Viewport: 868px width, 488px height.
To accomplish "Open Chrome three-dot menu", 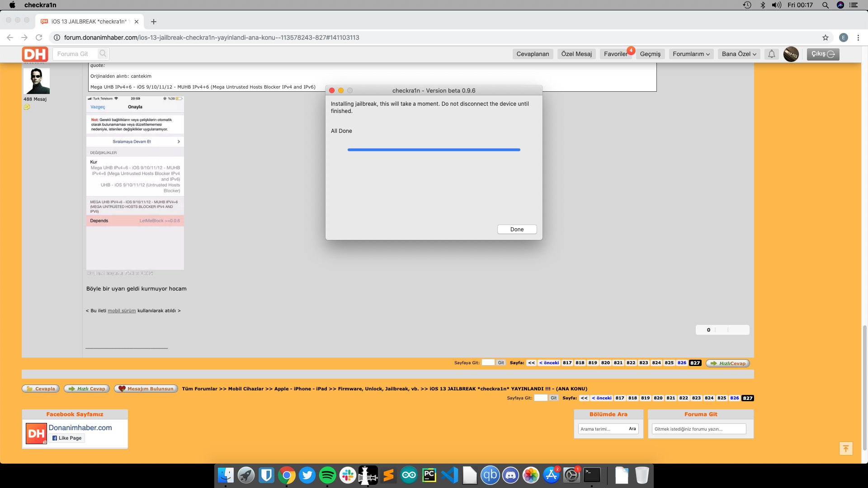I will pyautogui.click(x=858, y=38).
